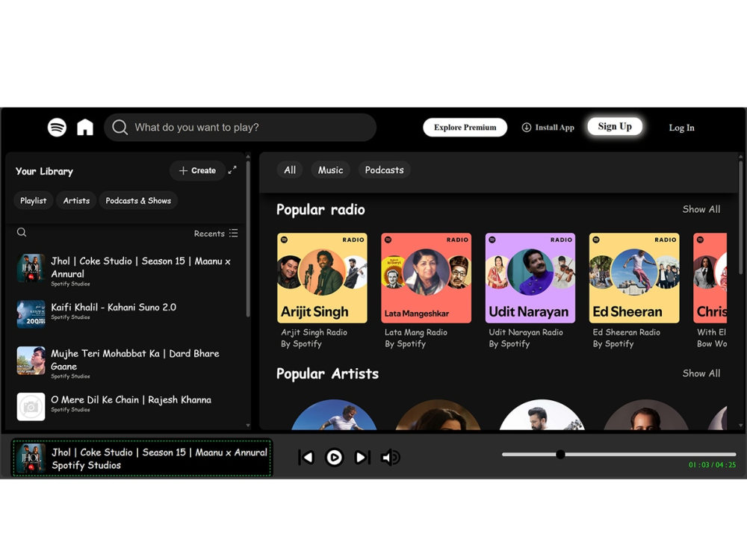
Task: Click the Sign Up button
Action: 615,126
